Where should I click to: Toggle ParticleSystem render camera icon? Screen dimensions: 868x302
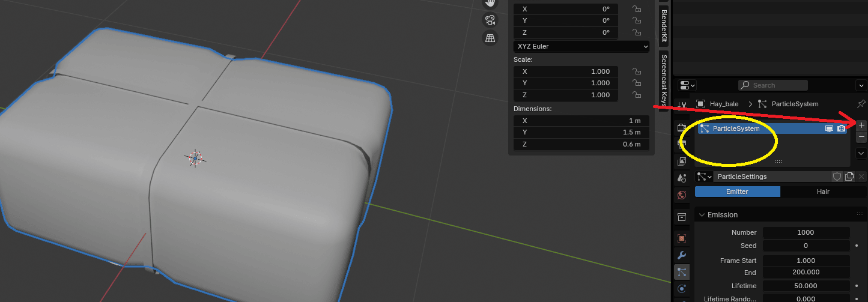[x=841, y=128]
